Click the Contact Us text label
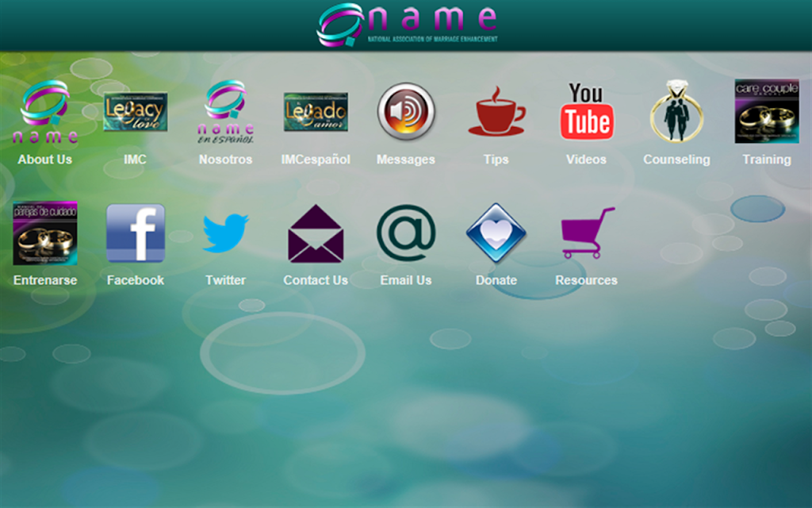 [316, 280]
